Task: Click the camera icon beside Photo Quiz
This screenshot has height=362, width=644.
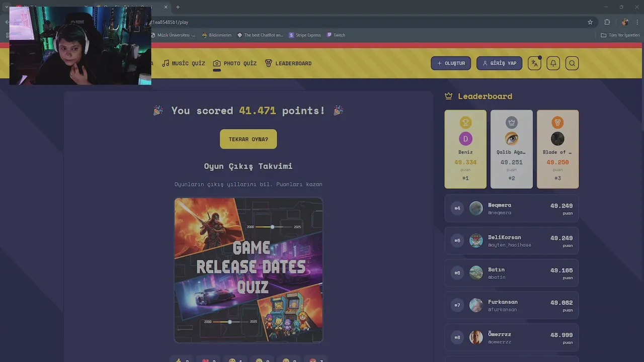Action: pos(217,63)
